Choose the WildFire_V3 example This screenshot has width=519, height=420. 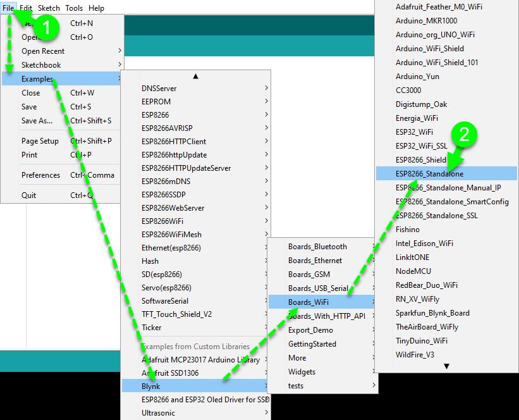click(446, 354)
